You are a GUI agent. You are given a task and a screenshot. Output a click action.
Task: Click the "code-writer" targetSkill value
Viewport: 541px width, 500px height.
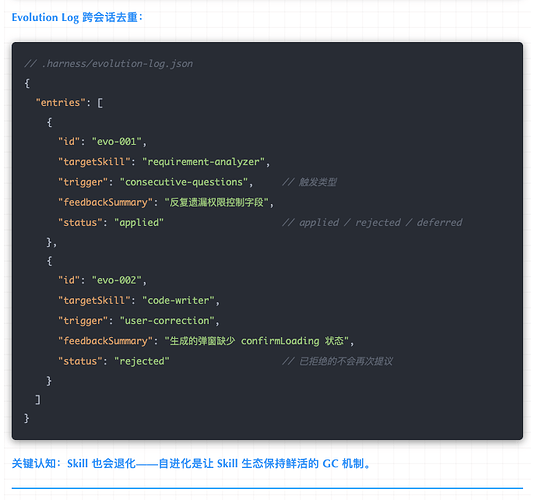point(178,301)
